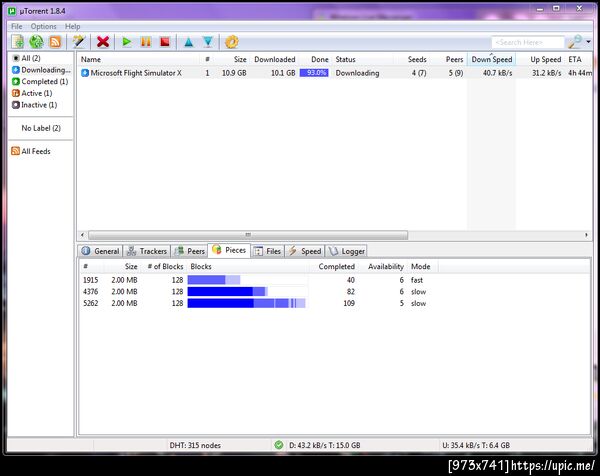
Task: Click the Active category orange icon
Action: pos(16,93)
